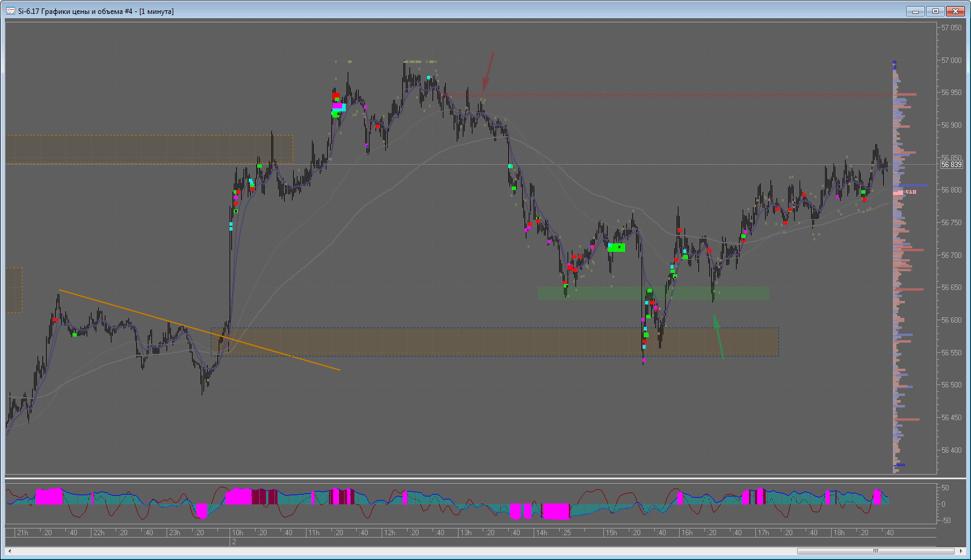Screen dimensions: 971x560
Task: Minimize the Si-6.17 chart window
Action: 915,11
